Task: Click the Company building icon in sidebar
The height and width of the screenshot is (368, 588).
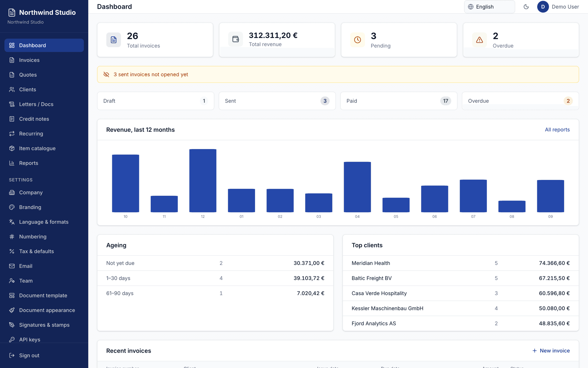Action: [12, 192]
